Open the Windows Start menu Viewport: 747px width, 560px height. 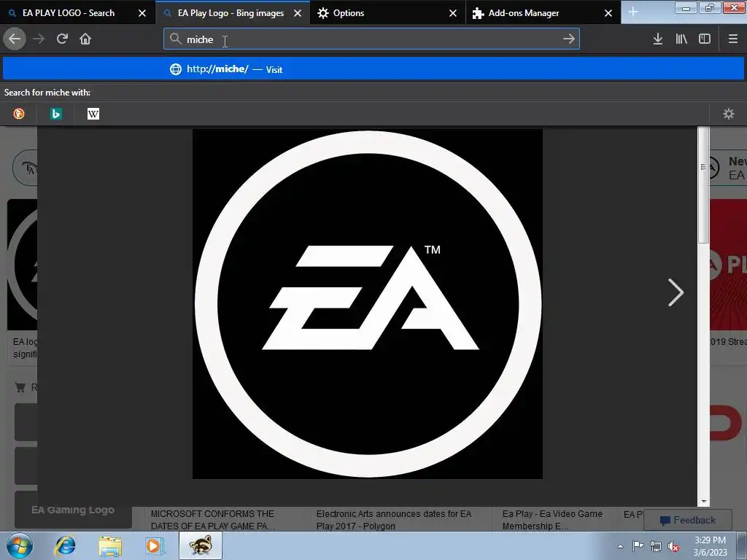coord(20,545)
